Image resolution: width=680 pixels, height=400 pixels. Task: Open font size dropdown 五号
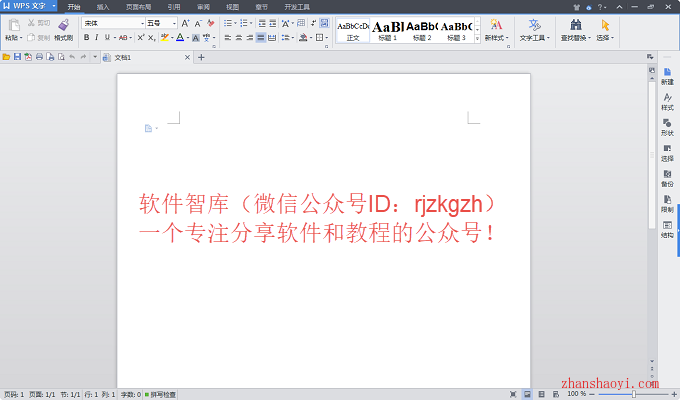174,23
